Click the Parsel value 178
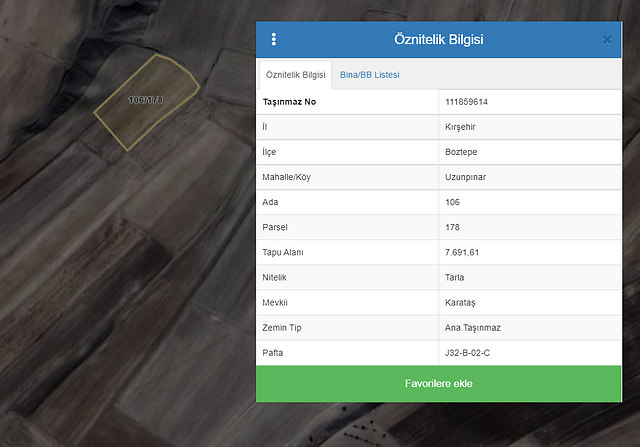This screenshot has height=447, width=640. pos(453,227)
